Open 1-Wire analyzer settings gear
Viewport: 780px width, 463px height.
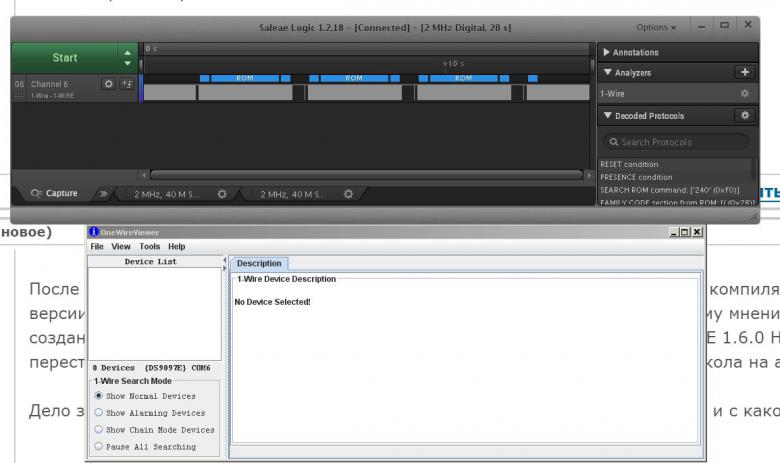(745, 93)
